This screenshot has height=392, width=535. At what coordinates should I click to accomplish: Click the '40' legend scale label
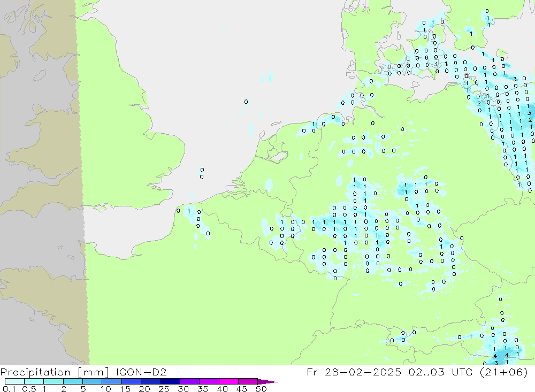point(223,389)
